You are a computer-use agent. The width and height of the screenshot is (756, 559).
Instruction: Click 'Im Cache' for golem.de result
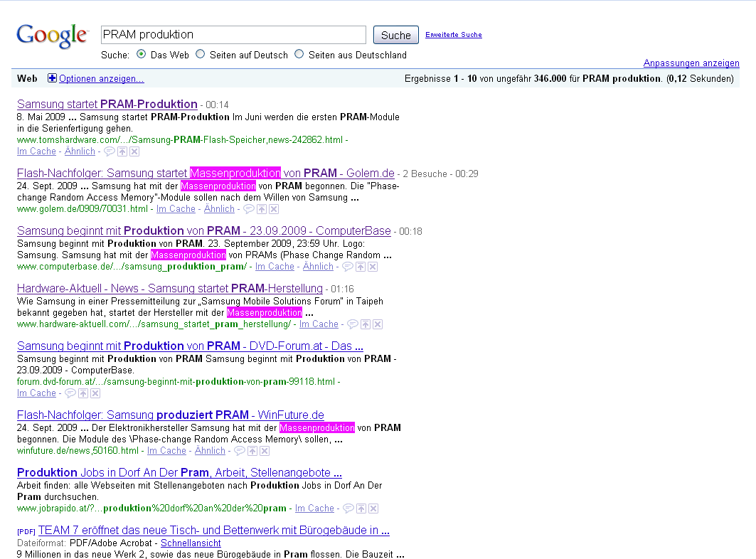[176, 209]
